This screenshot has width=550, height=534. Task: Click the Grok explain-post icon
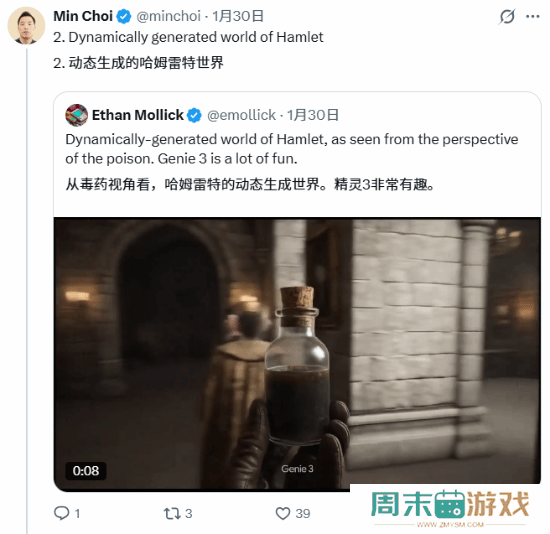point(507,16)
